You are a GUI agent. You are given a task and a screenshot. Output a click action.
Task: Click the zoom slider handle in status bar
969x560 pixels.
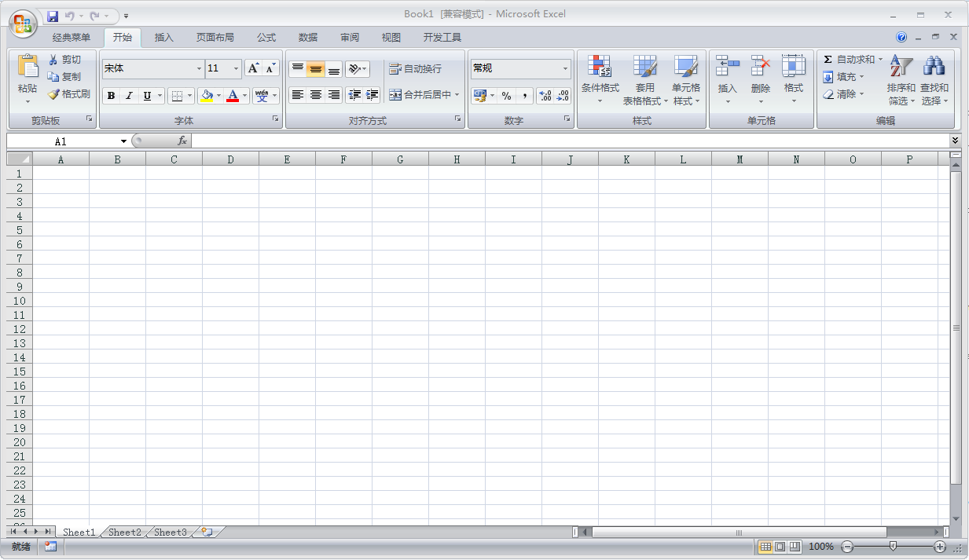click(893, 546)
